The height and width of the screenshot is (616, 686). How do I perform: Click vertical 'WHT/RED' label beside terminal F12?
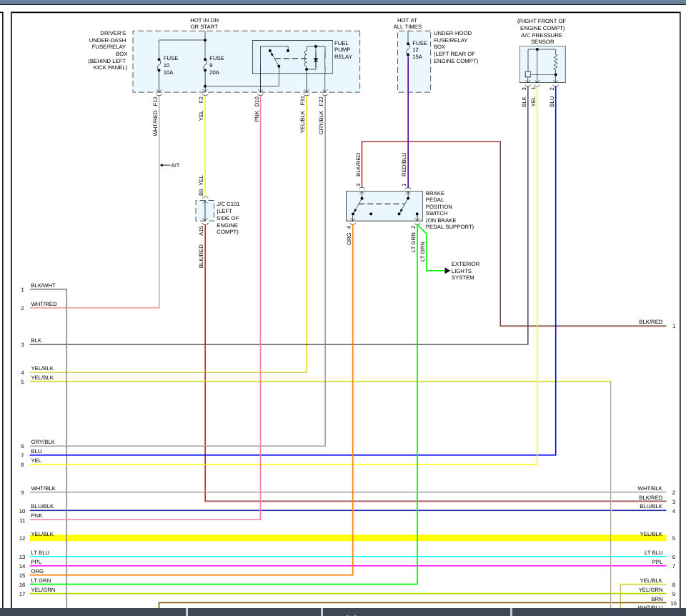[x=155, y=124]
